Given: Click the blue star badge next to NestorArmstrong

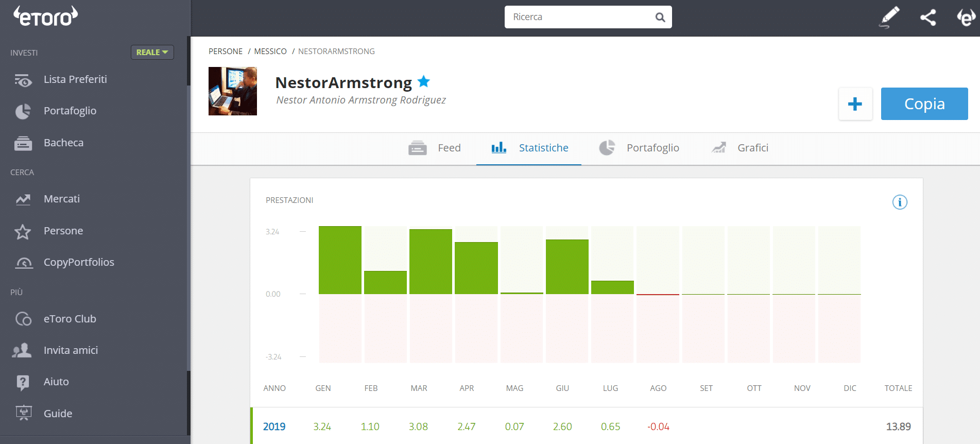Looking at the screenshot, I should [424, 81].
